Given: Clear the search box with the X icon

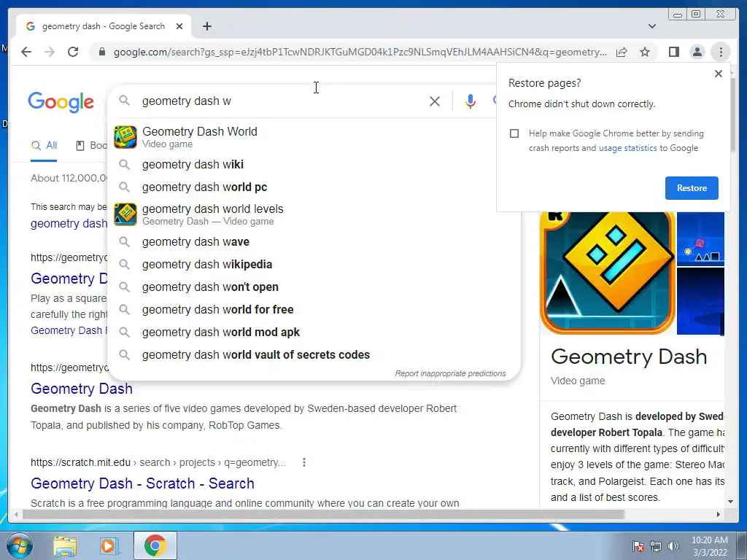Looking at the screenshot, I should (435, 101).
